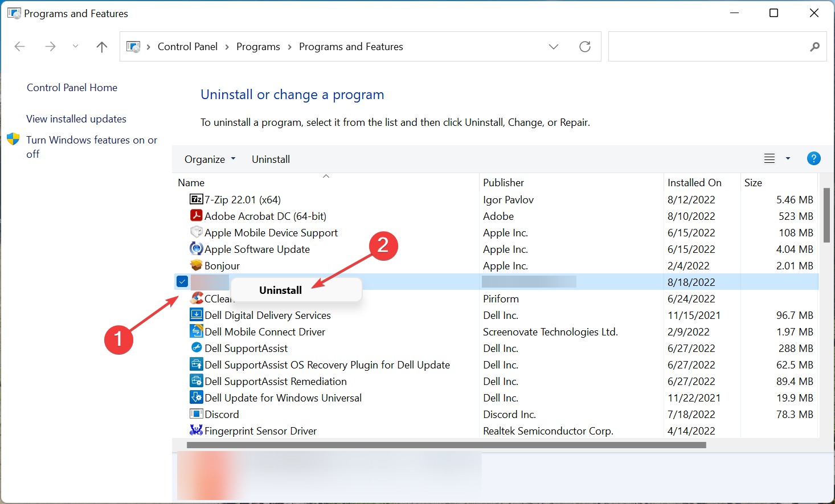Click Programs and Features breadcrumb
The width and height of the screenshot is (835, 504).
click(351, 47)
